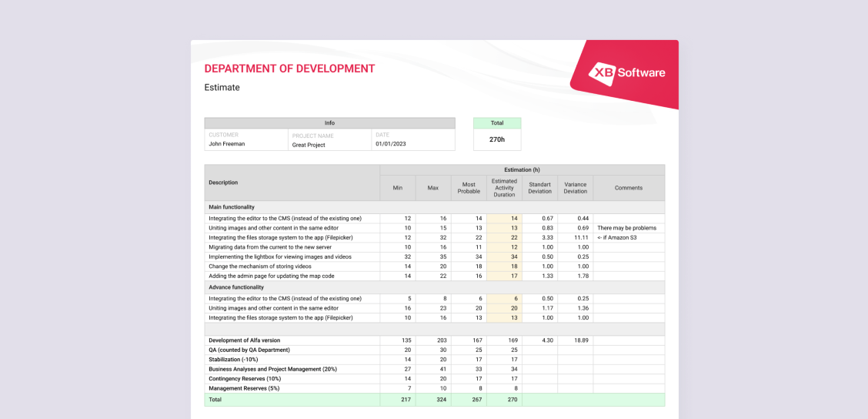Click the 270h total value box
This screenshot has height=419, width=868.
click(x=496, y=139)
